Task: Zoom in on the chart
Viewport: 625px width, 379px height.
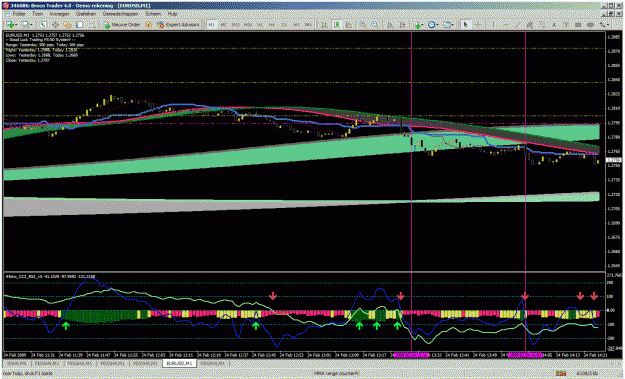Action: click(362, 25)
